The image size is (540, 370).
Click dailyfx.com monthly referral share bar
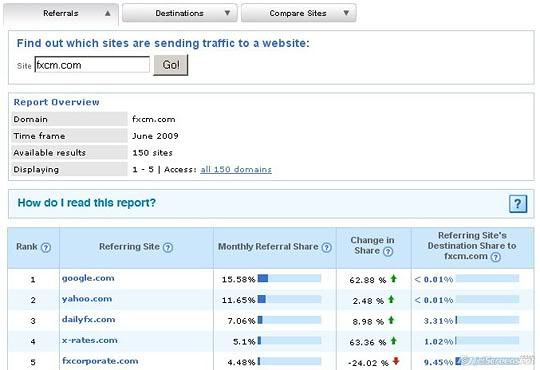pos(289,320)
